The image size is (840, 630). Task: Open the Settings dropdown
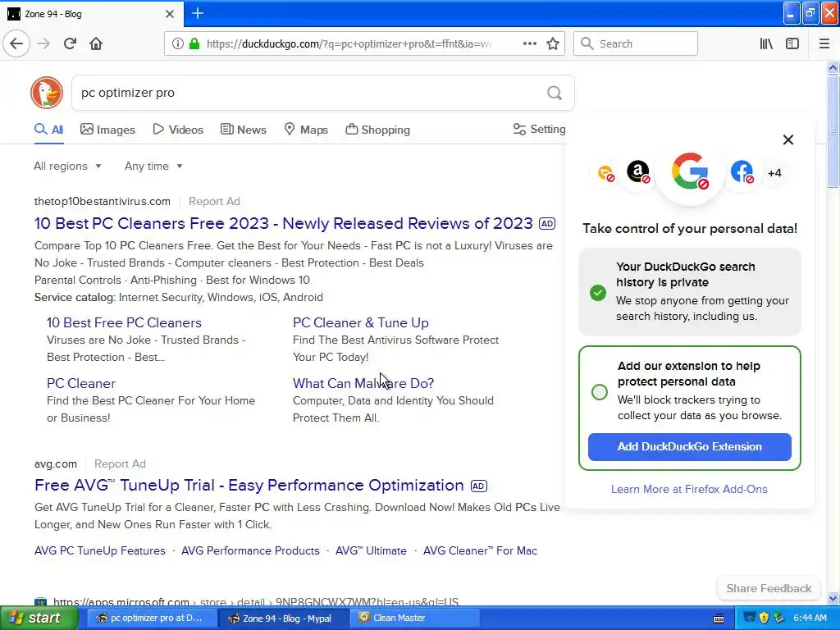[x=539, y=129]
